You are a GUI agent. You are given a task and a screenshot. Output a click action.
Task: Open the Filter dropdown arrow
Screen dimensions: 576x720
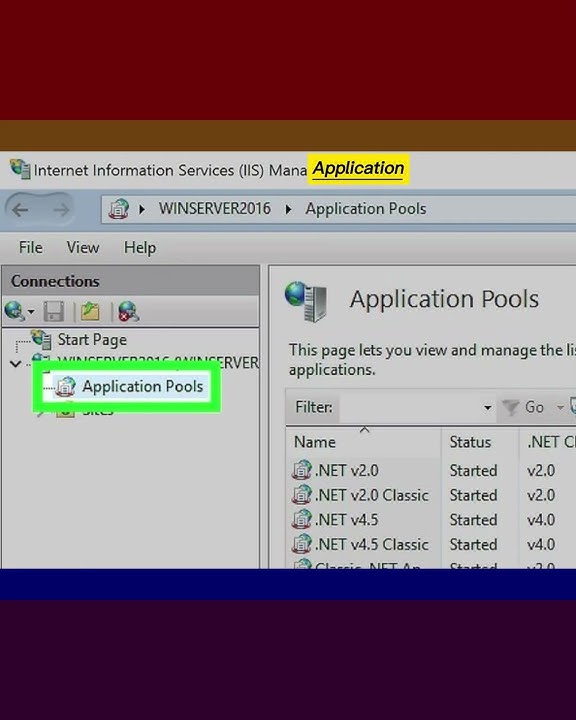tap(487, 407)
